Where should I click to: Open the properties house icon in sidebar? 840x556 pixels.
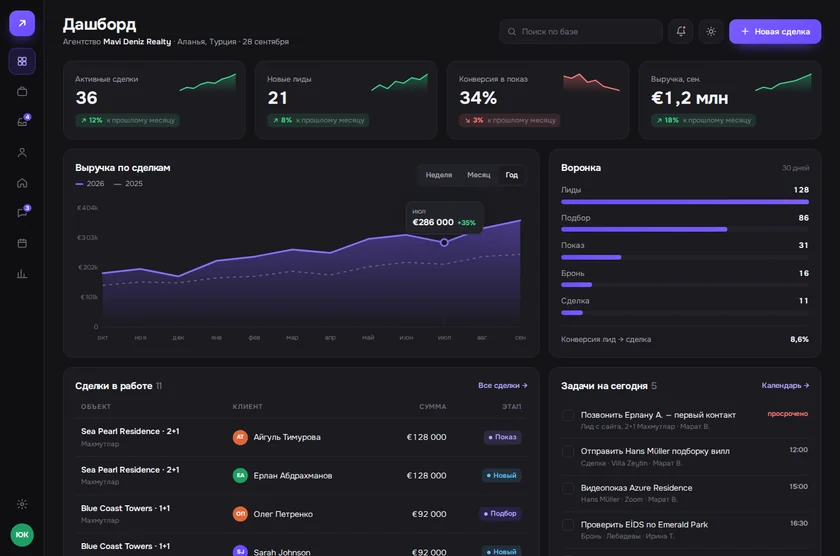(x=22, y=183)
